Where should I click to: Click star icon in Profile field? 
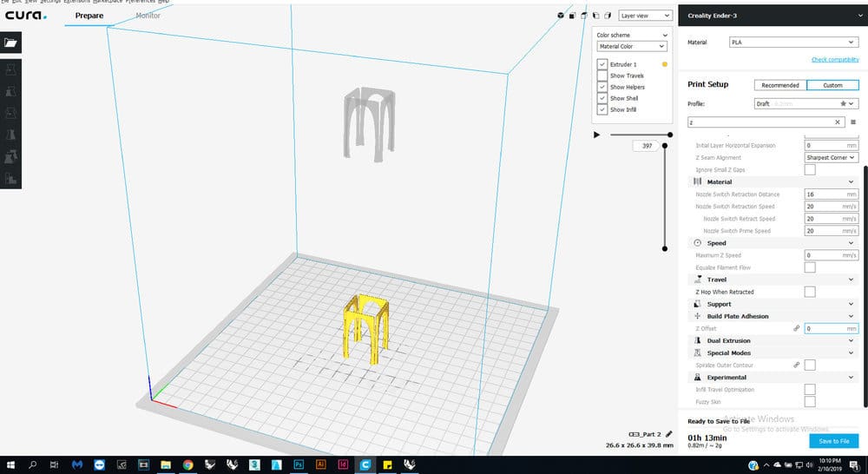(843, 103)
